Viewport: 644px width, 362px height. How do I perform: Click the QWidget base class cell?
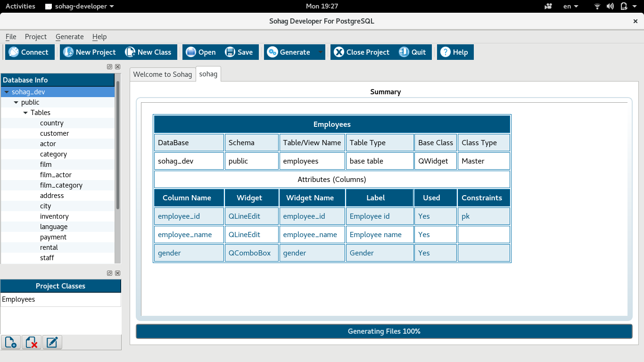(x=436, y=161)
